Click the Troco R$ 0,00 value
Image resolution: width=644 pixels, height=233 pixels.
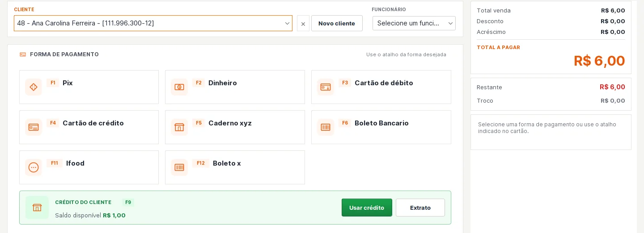tap(613, 100)
